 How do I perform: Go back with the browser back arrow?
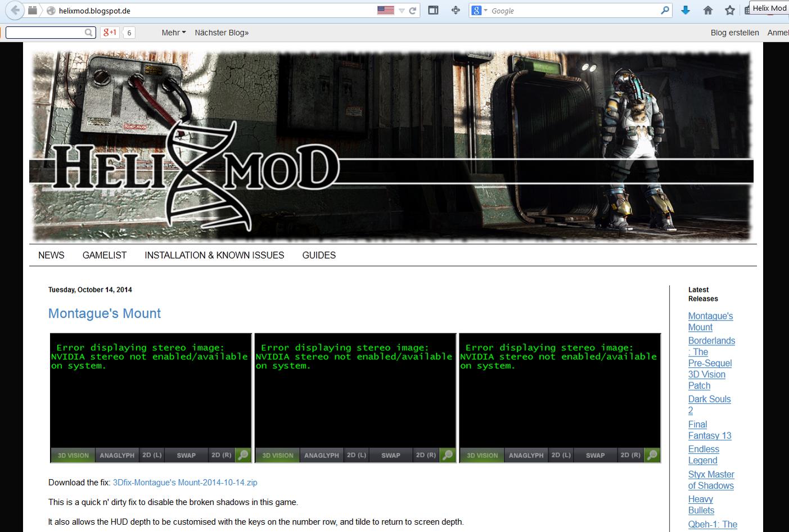pos(16,10)
